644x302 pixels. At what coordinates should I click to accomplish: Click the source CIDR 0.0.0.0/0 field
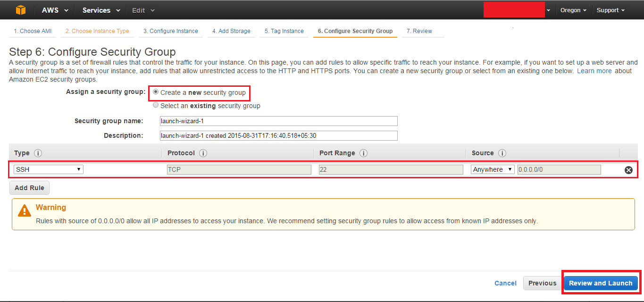click(x=559, y=169)
